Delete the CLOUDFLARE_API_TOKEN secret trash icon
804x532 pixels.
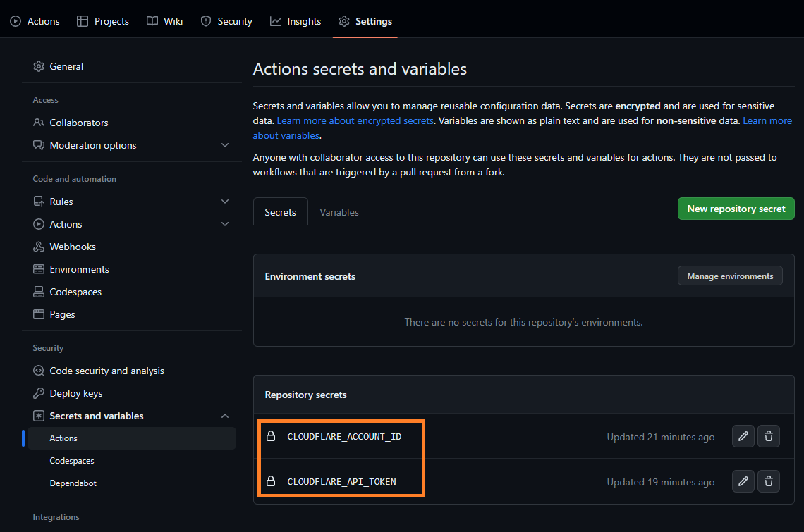(769, 482)
